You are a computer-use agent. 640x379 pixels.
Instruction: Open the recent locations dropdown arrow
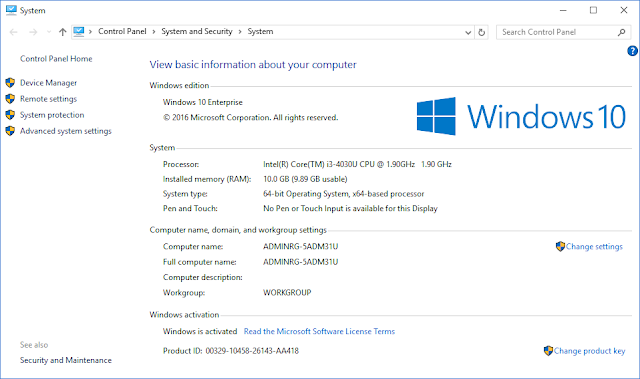pyautogui.click(x=49, y=32)
